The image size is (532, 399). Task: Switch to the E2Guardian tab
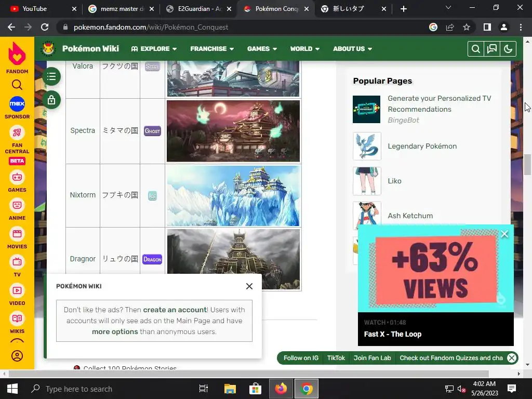tap(199, 9)
